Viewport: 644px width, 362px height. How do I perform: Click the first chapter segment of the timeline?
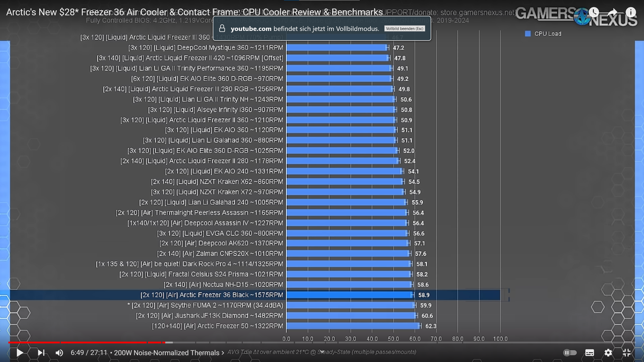coord(34,342)
